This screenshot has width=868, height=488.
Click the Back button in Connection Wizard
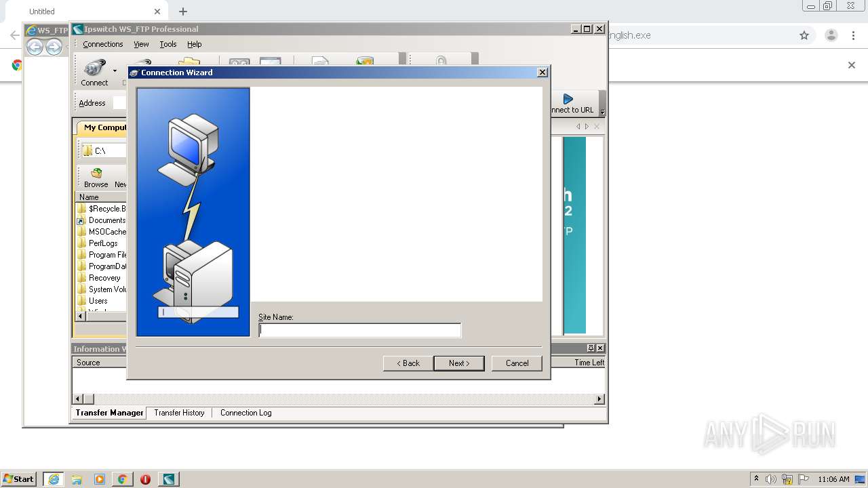coord(408,363)
